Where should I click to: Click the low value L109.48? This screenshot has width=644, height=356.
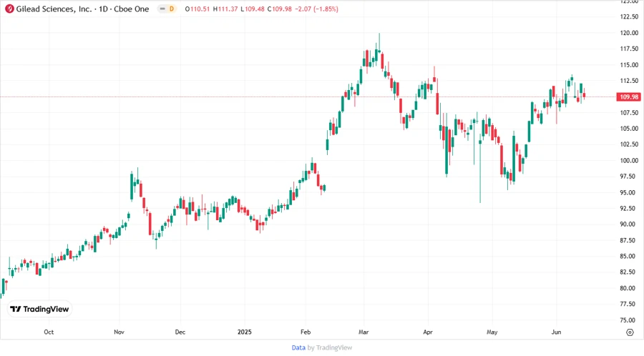[x=253, y=9]
